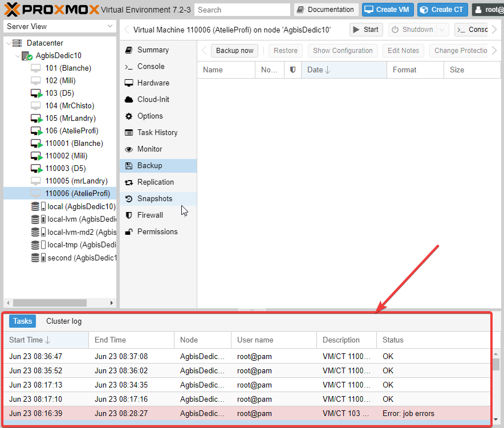Open Shutdown dropdown arrow

pos(442,30)
